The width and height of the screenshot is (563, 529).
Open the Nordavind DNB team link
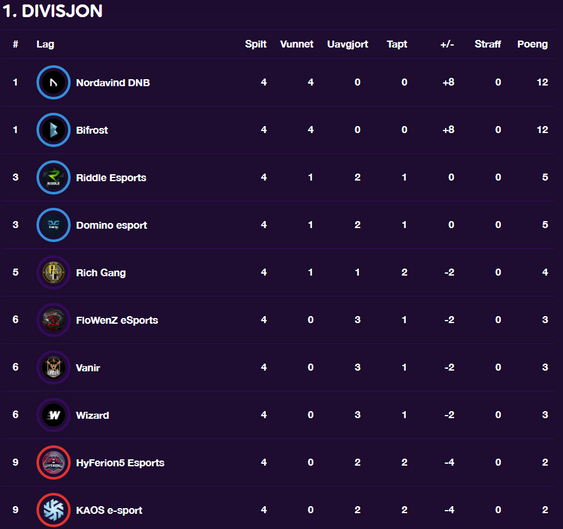[x=113, y=83]
